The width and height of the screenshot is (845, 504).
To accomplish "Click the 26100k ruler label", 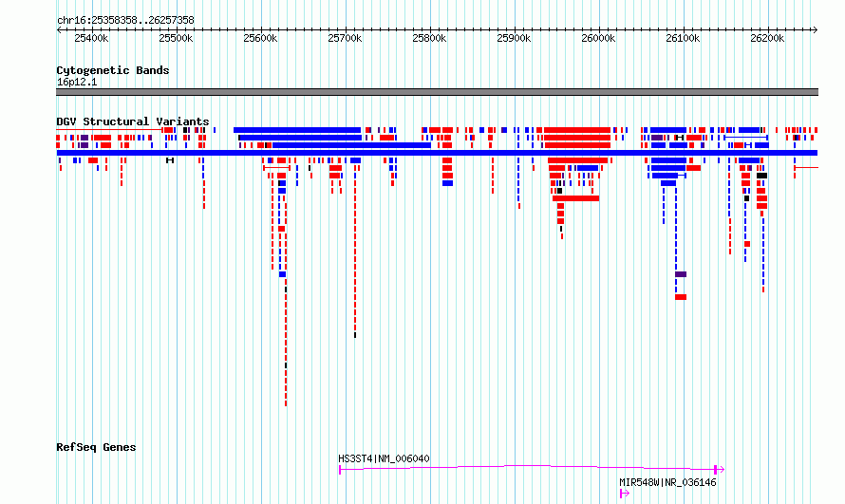I will [x=684, y=38].
